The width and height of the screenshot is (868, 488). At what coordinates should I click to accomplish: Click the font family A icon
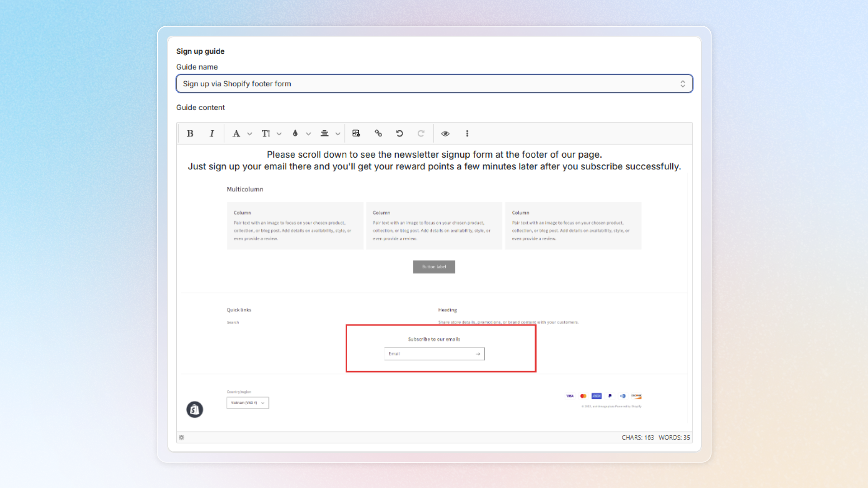click(236, 133)
